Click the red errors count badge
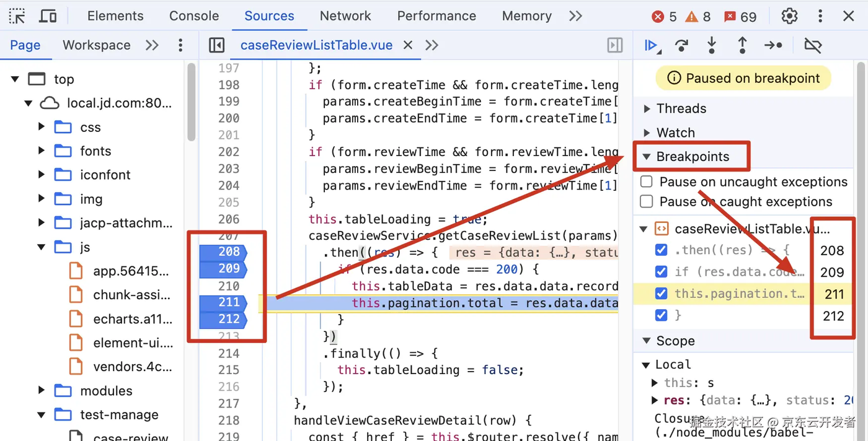This screenshot has width=868, height=441. [x=664, y=17]
